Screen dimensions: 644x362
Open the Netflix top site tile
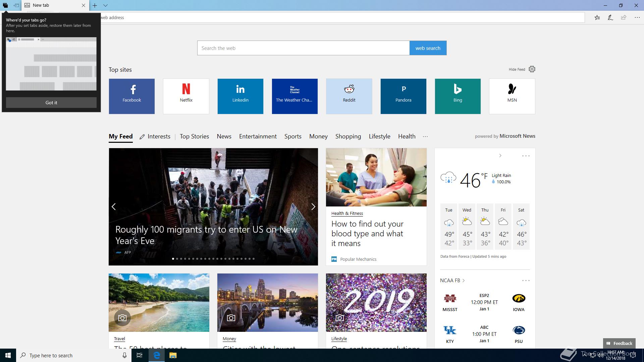186,96
